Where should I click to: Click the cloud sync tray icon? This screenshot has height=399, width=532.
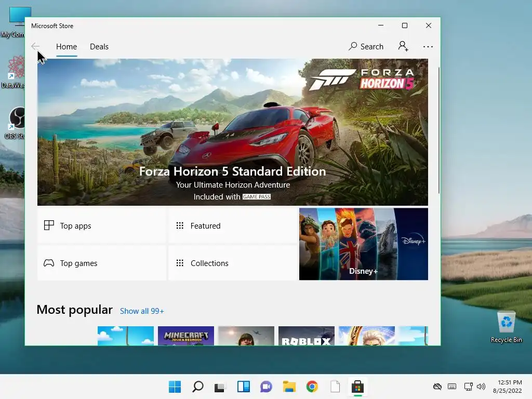pyautogui.click(x=437, y=387)
